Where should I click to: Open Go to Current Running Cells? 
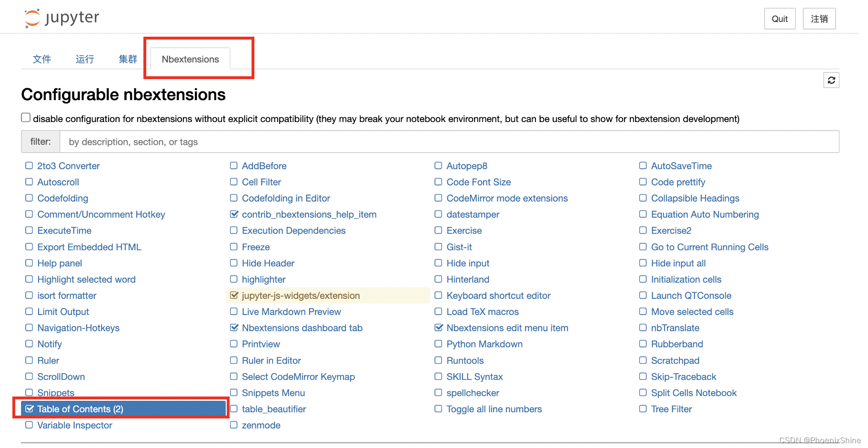pos(709,247)
